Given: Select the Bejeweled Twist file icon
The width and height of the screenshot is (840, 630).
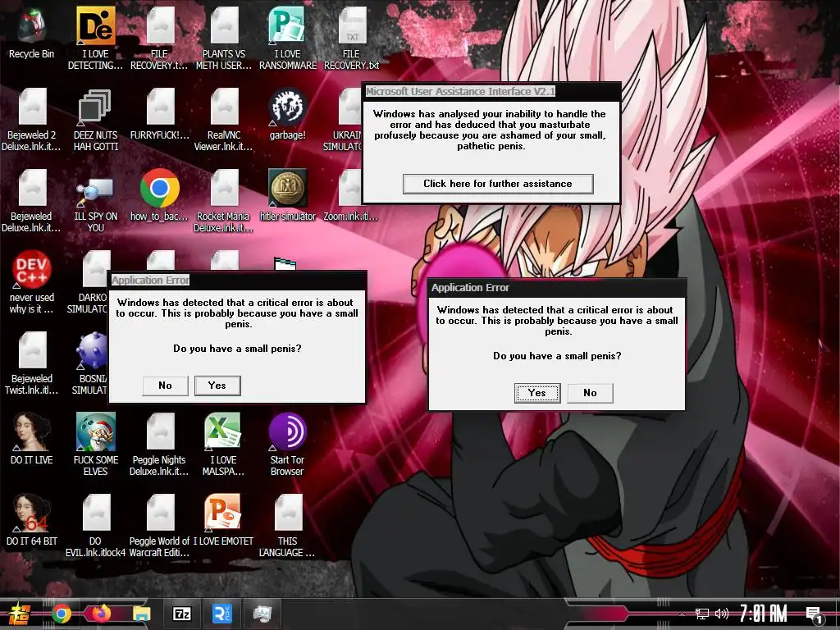Looking at the screenshot, I should pos(32,351).
